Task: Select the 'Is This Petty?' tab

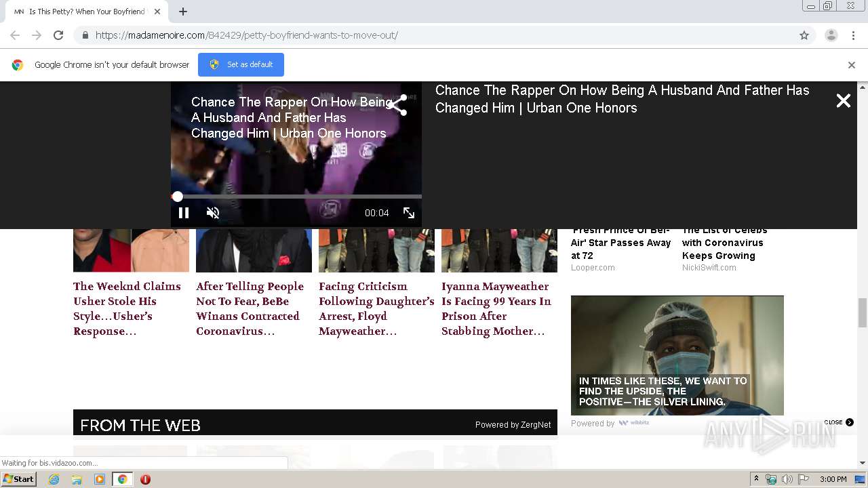Action: coord(87,12)
